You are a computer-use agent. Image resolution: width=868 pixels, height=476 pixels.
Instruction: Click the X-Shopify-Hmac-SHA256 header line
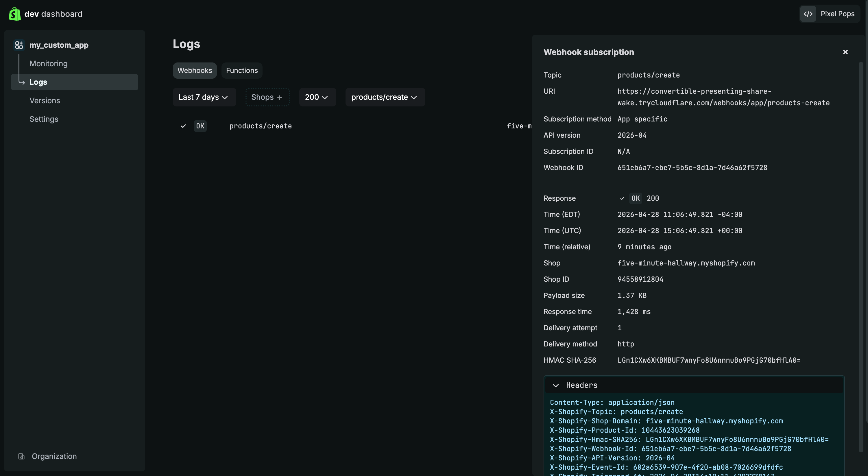pyautogui.click(x=689, y=440)
